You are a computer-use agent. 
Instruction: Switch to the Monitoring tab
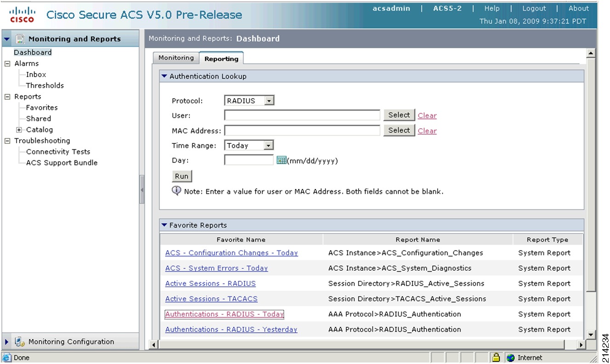pos(176,58)
